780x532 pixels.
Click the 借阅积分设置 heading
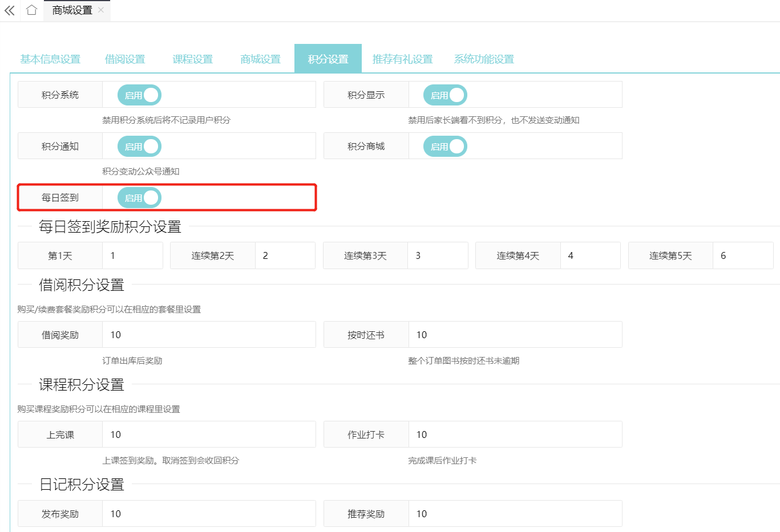tap(82, 285)
